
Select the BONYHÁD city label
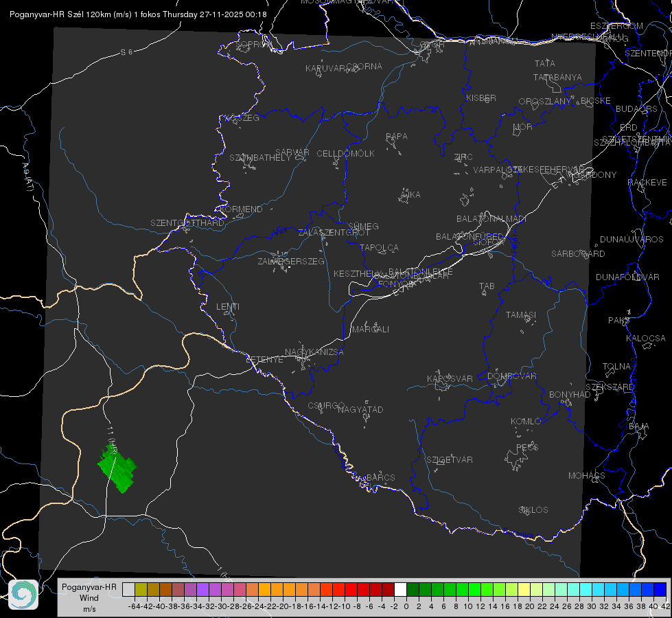[570, 395]
